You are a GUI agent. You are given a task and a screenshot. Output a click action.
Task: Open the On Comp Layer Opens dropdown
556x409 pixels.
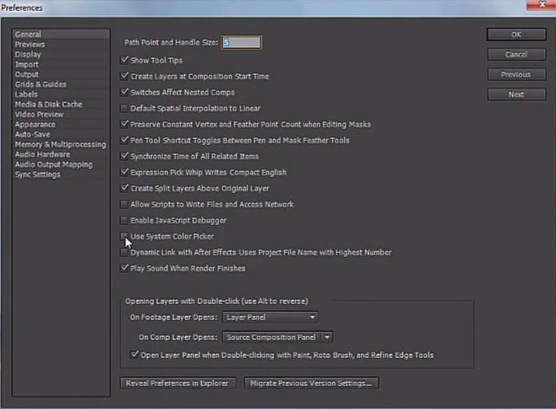tap(278, 337)
